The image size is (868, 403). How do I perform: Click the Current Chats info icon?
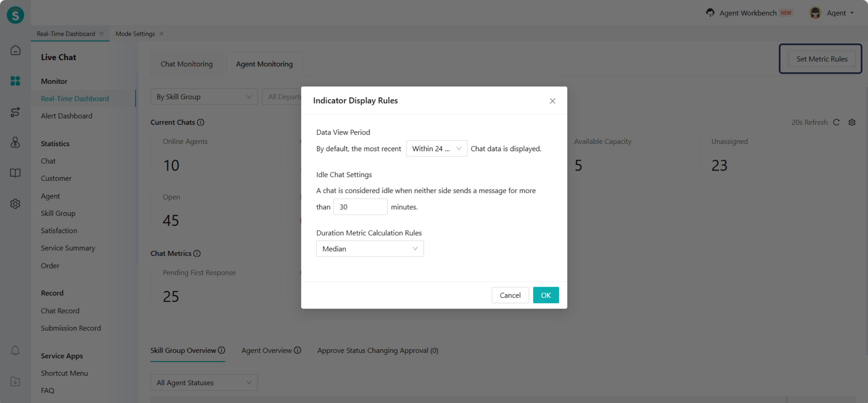point(201,122)
